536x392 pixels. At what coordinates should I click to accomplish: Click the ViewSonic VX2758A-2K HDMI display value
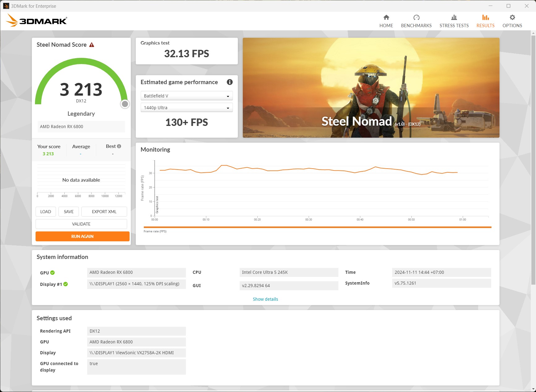click(x=136, y=353)
